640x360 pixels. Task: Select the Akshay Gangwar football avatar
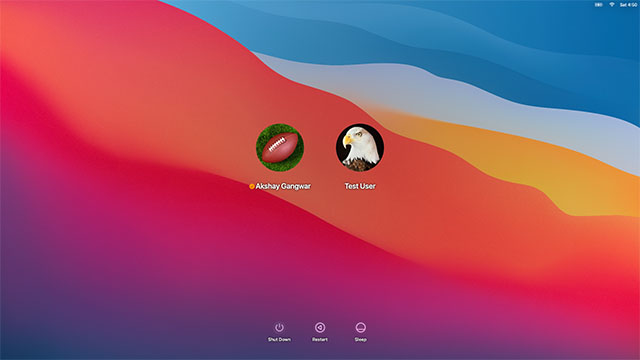pyautogui.click(x=280, y=147)
